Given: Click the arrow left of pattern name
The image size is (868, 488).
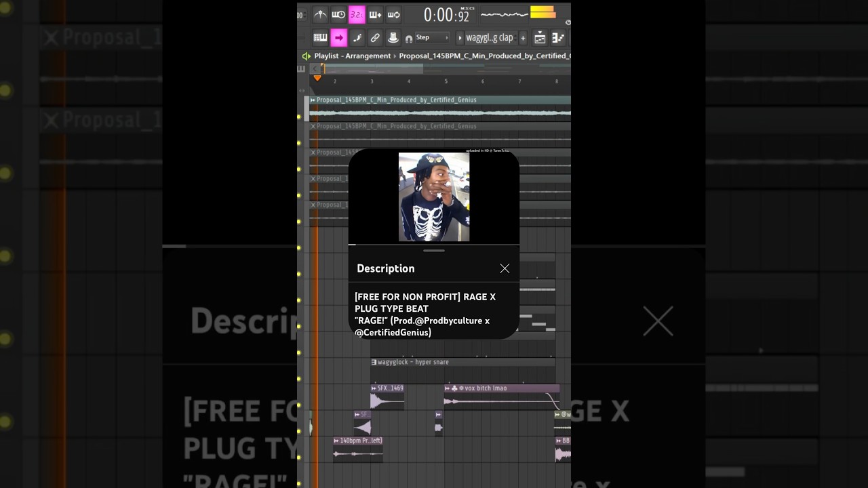Looking at the screenshot, I should coord(460,38).
